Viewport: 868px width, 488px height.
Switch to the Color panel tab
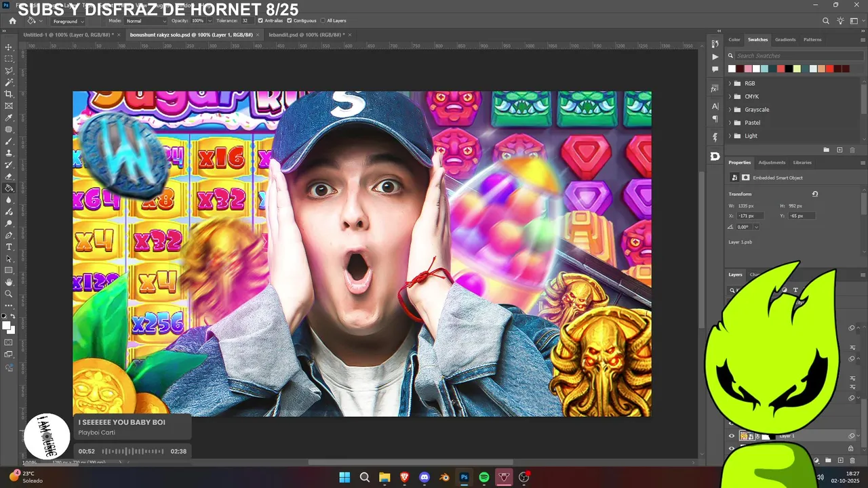coord(734,39)
